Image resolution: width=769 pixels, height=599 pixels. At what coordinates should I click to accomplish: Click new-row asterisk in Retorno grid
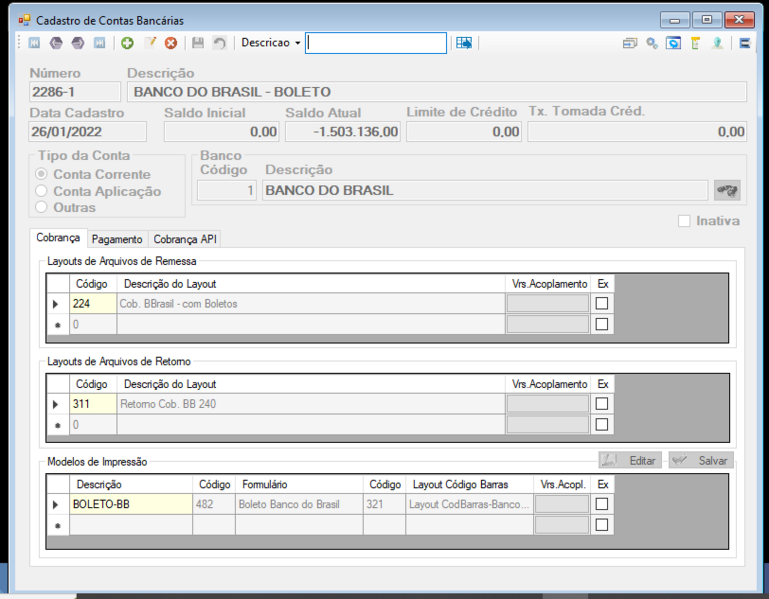[x=58, y=425]
